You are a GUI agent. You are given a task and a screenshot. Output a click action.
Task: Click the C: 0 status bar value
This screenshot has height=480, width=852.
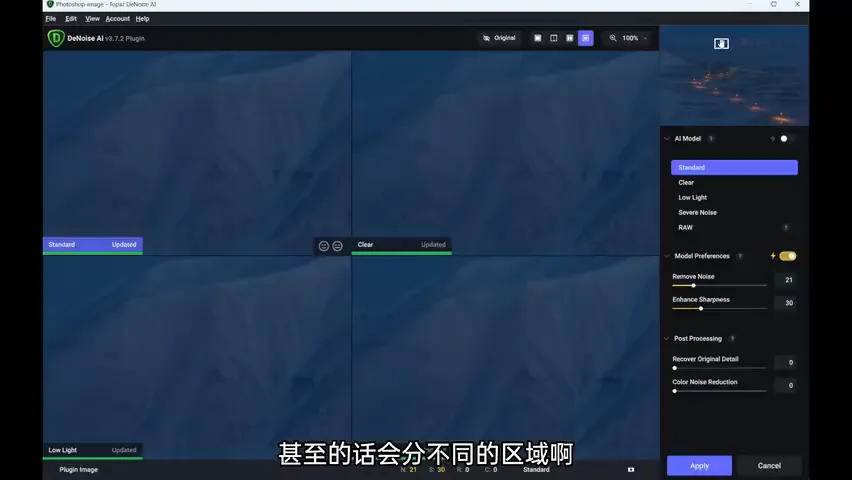pos(491,470)
